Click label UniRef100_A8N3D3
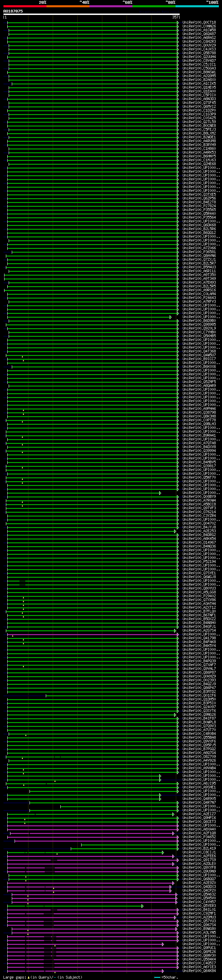 click(199, 99)
